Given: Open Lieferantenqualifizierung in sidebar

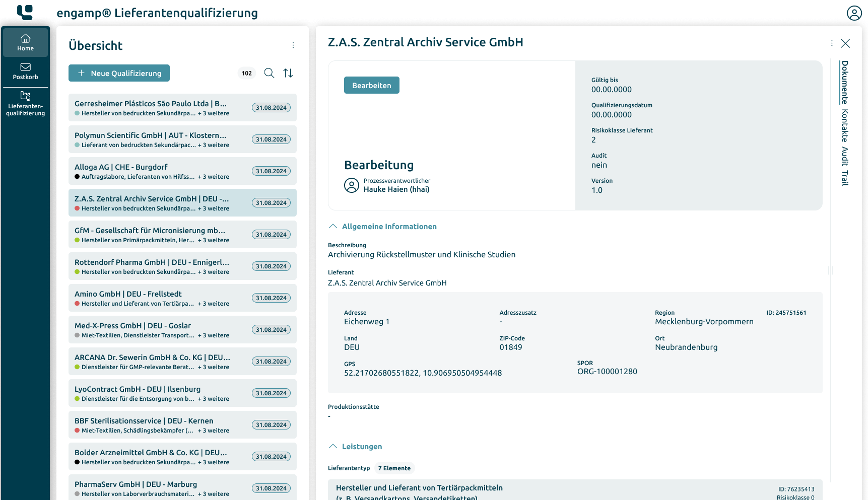Looking at the screenshot, I should 25,104.
